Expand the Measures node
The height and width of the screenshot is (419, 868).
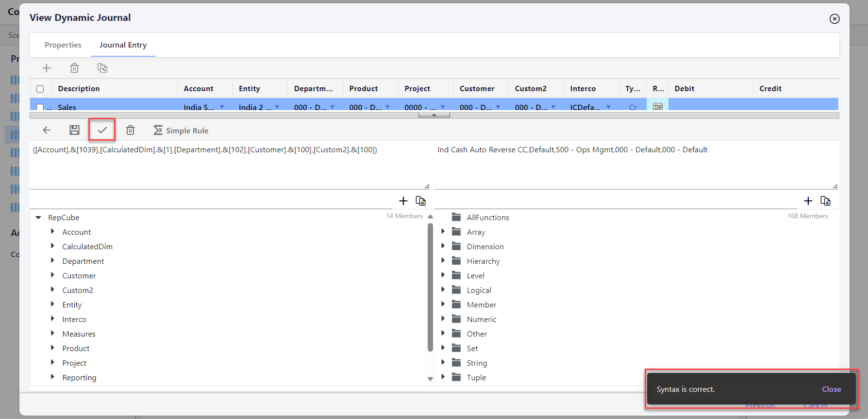point(52,334)
